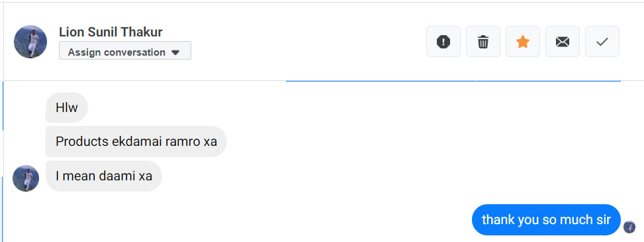Select the "Hlw" message bubble
The image size is (644, 242).
point(67,108)
